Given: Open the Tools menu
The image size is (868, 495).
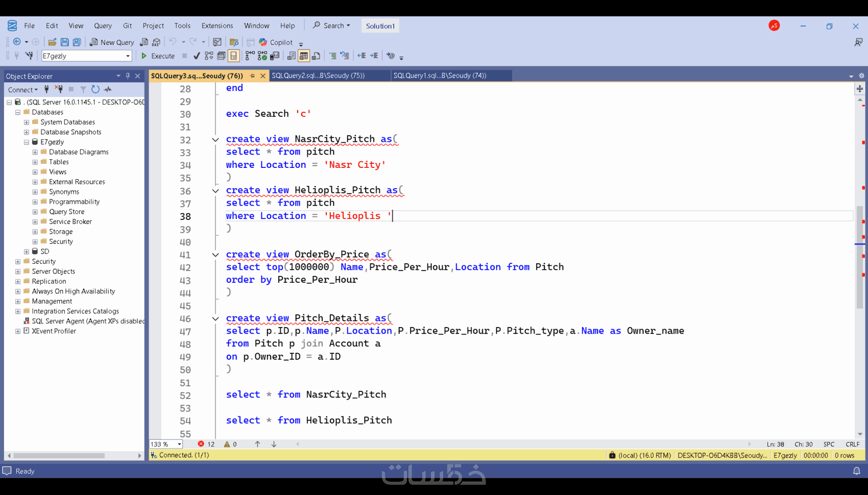Looking at the screenshot, I should click(182, 26).
